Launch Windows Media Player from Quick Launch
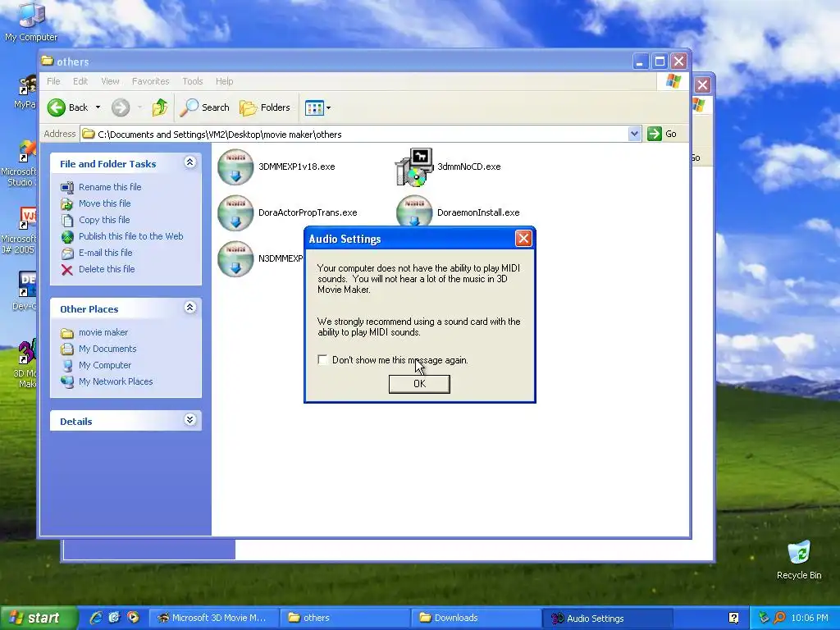Viewport: 840px width, 630px height. [134, 618]
